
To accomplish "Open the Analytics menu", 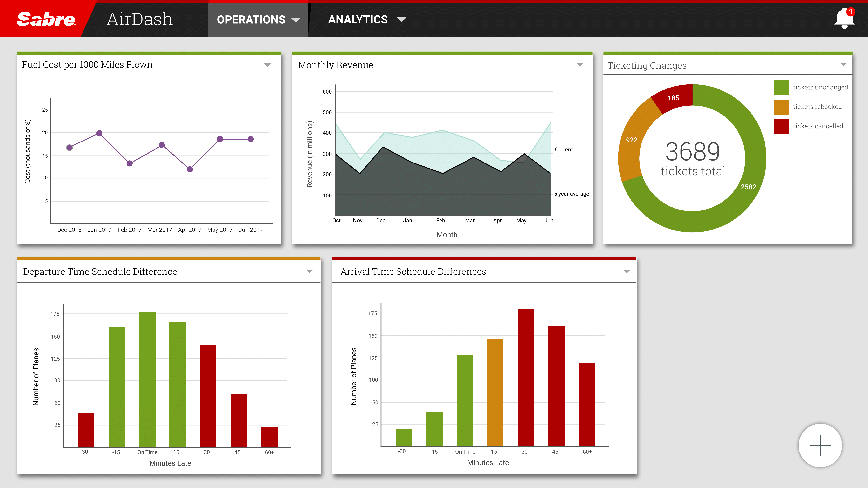I will click(x=367, y=20).
